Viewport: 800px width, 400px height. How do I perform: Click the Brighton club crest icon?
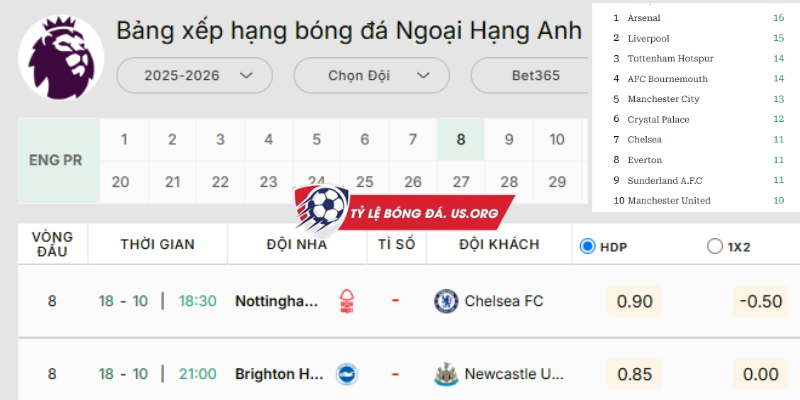[346, 374]
